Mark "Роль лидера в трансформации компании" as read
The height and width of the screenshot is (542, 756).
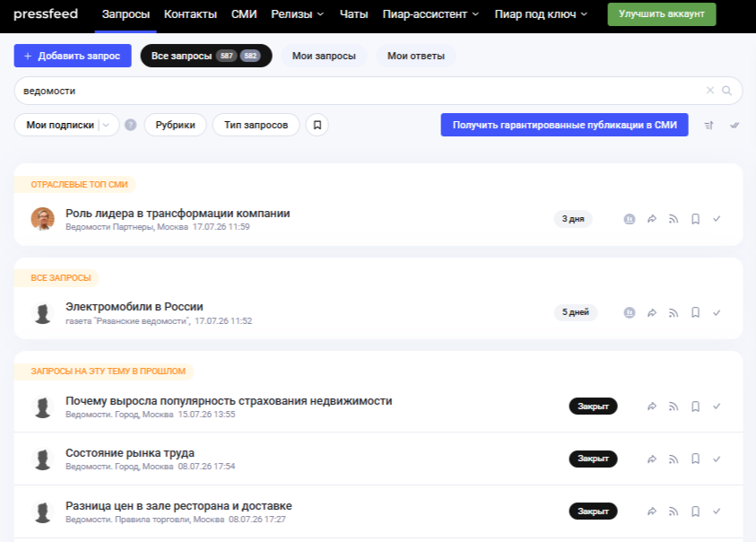click(x=717, y=219)
